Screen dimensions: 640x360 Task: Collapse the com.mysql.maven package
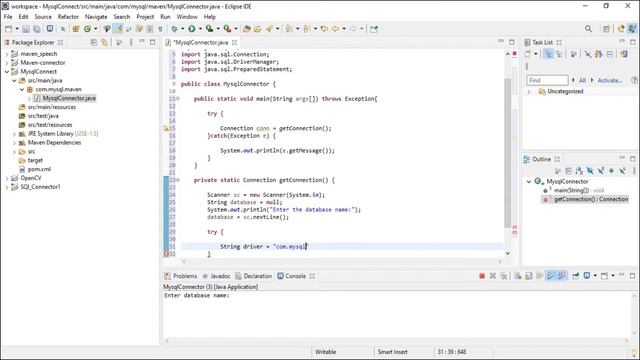[22, 89]
